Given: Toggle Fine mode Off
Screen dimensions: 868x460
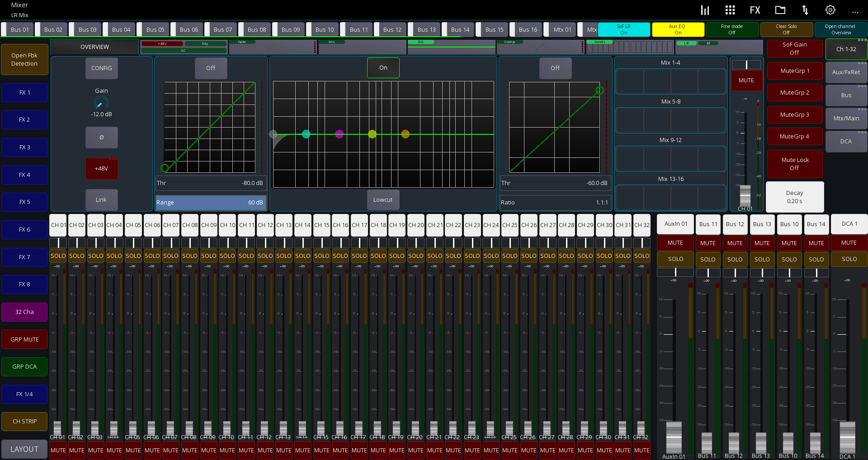Looking at the screenshot, I should [x=732, y=29].
